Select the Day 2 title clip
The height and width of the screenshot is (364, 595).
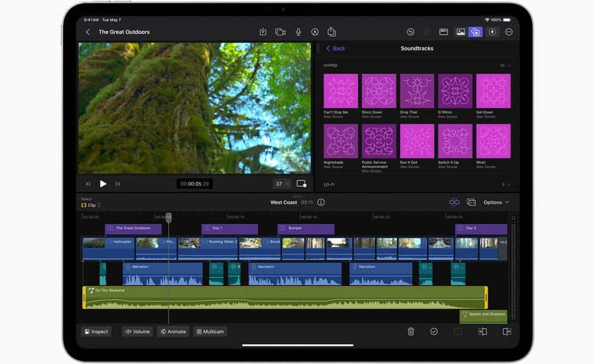click(481, 229)
